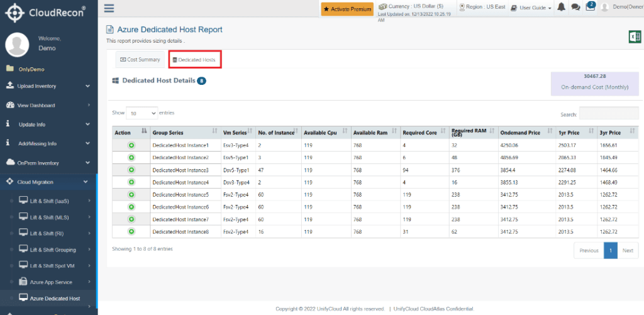Go to page 1 in pagination
This screenshot has height=315, width=644.
pos(611,250)
